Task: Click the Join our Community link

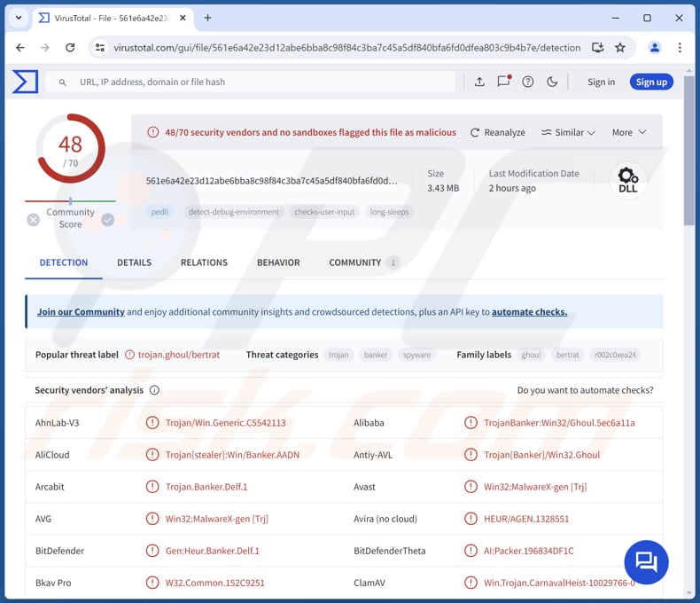Action: pos(81,312)
